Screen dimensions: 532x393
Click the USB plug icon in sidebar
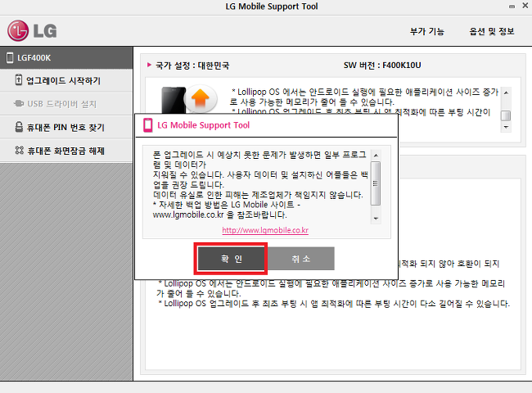(x=19, y=103)
